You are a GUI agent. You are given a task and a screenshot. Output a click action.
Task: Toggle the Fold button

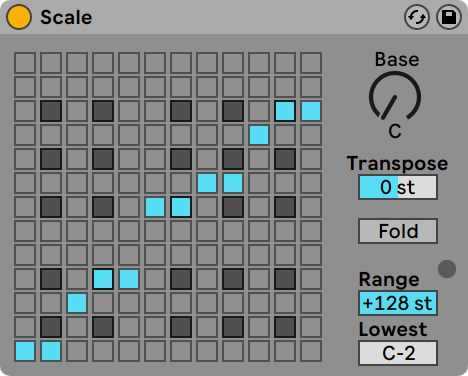[x=398, y=231]
